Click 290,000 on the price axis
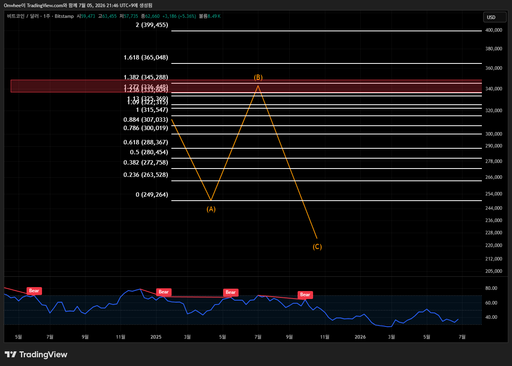512x366 pixels. tap(494, 146)
